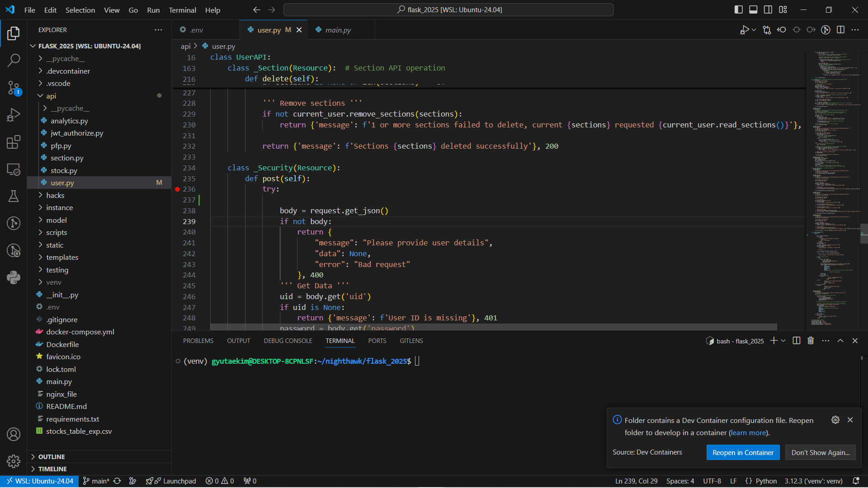Image resolution: width=868 pixels, height=488 pixels.
Task: Open the Selection menu
Action: 80,10
